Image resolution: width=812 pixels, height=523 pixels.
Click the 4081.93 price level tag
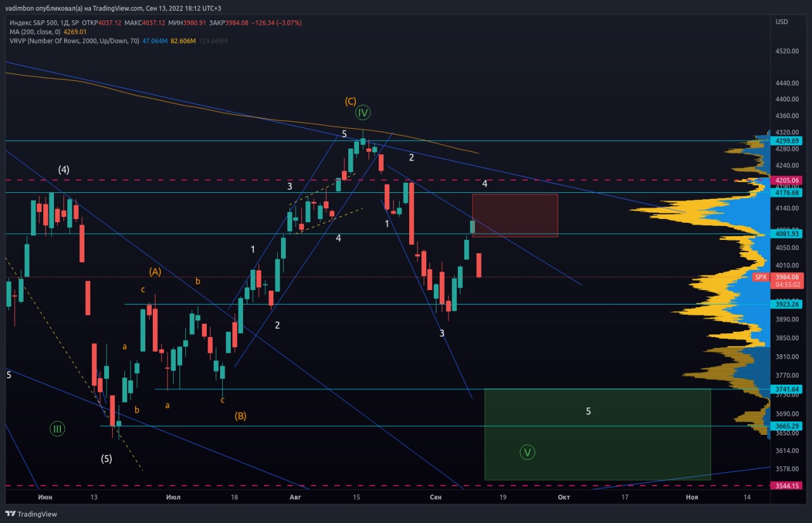786,234
